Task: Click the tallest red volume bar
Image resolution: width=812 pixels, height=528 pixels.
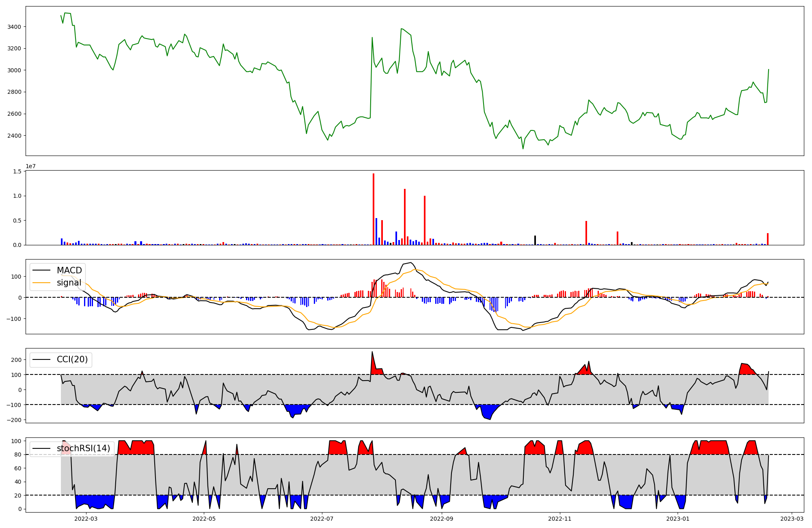Action: pyautogui.click(x=374, y=209)
